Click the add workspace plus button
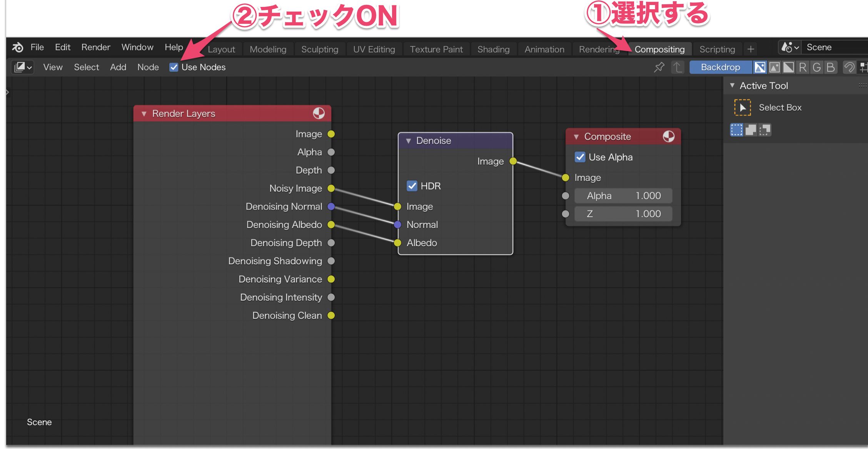This screenshot has height=449, width=868. (x=750, y=49)
